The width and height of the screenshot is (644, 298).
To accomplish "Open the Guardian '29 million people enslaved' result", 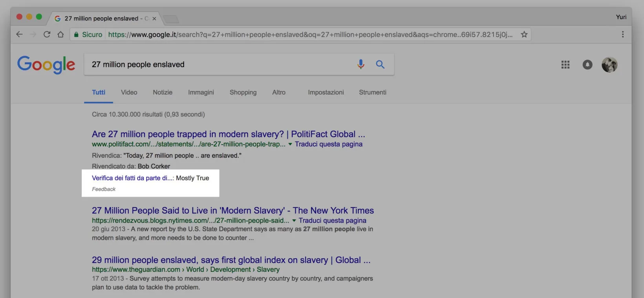I will 231,260.
